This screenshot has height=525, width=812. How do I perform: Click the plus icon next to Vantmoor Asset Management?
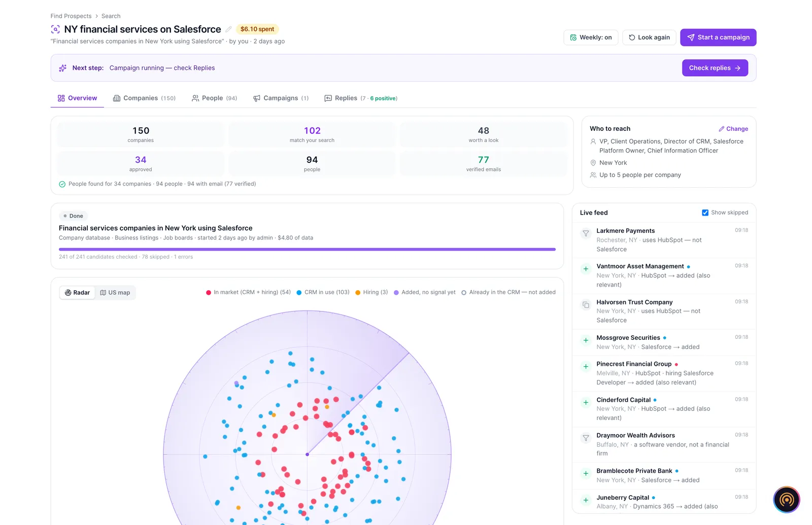pyautogui.click(x=586, y=269)
